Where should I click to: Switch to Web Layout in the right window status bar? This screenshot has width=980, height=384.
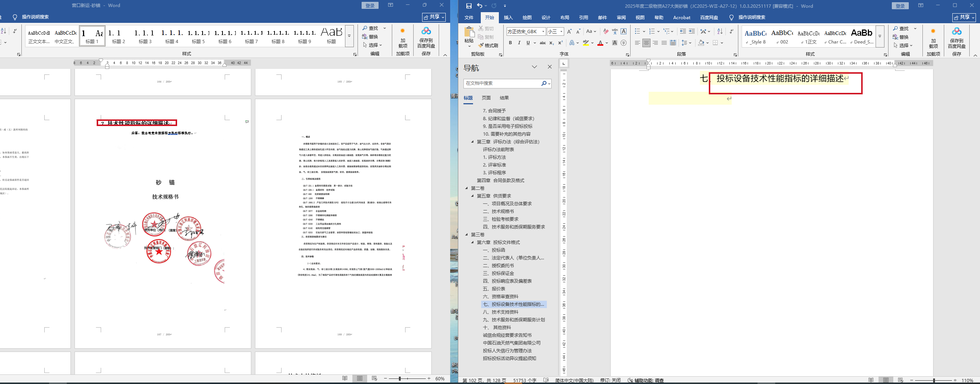coord(901,380)
